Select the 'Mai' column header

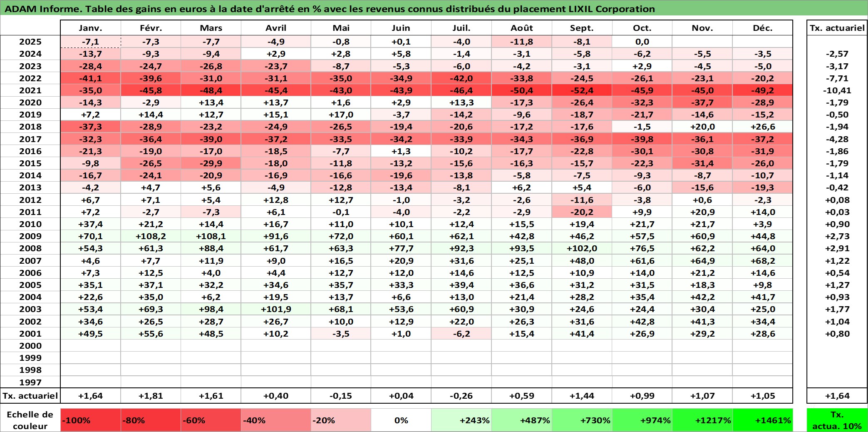coord(341,28)
